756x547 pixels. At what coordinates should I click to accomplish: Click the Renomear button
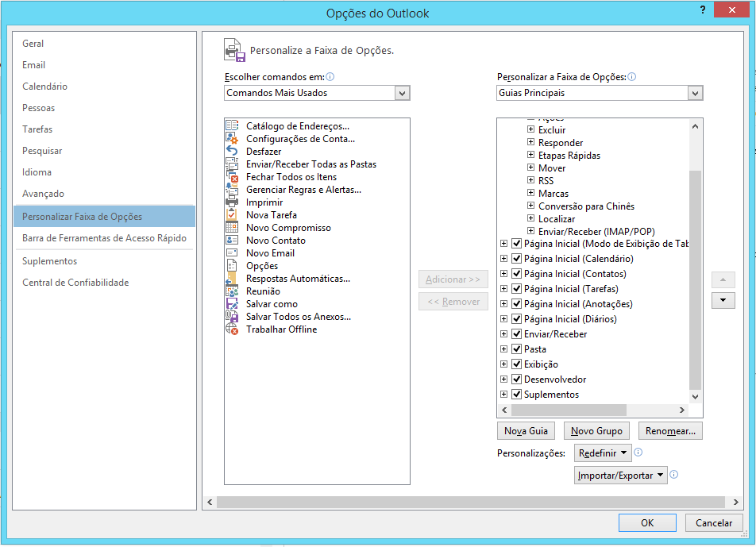tap(670, 431)
